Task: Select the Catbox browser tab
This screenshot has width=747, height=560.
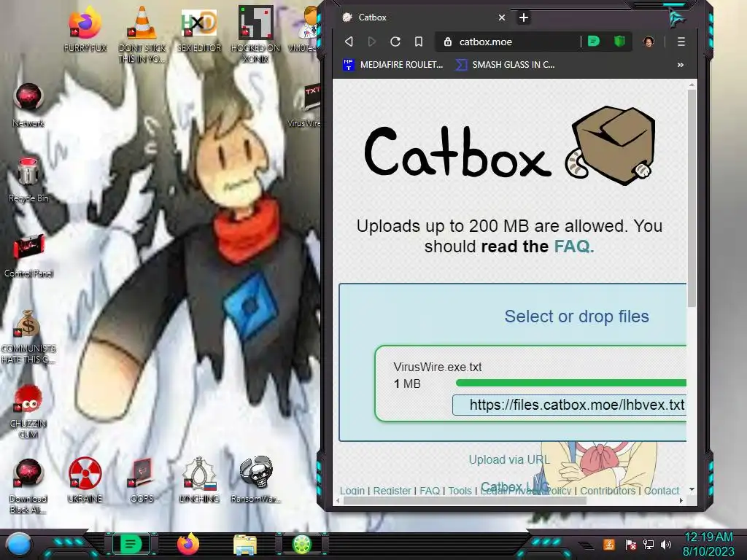Action: [424, 17]
